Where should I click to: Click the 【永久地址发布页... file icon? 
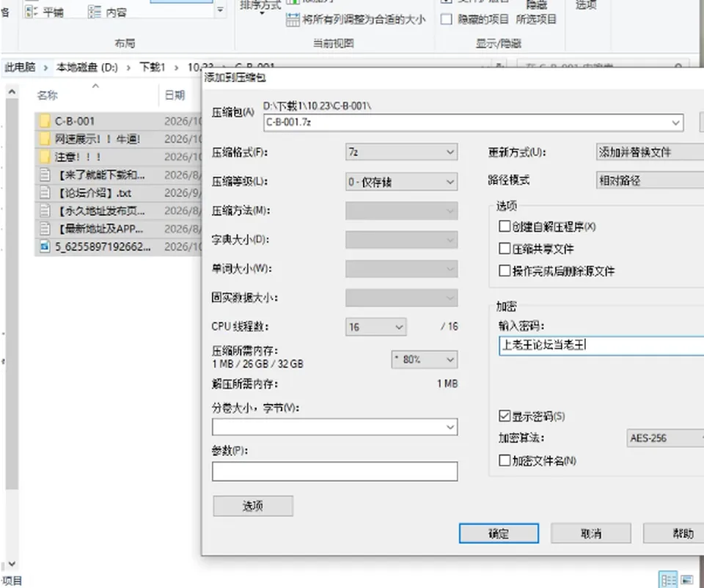pyautogui.click(x=45, y=211)
